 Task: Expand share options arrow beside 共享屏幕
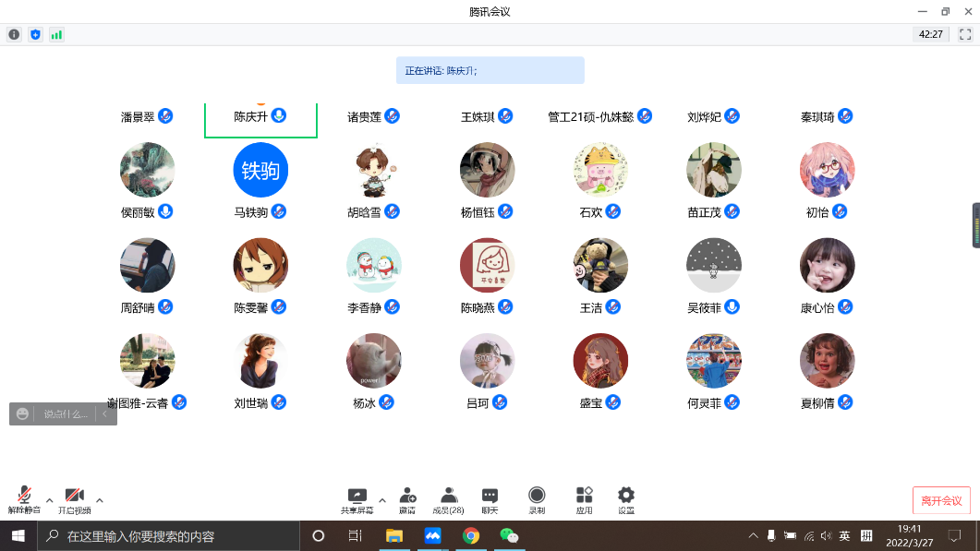coord(382,499)
